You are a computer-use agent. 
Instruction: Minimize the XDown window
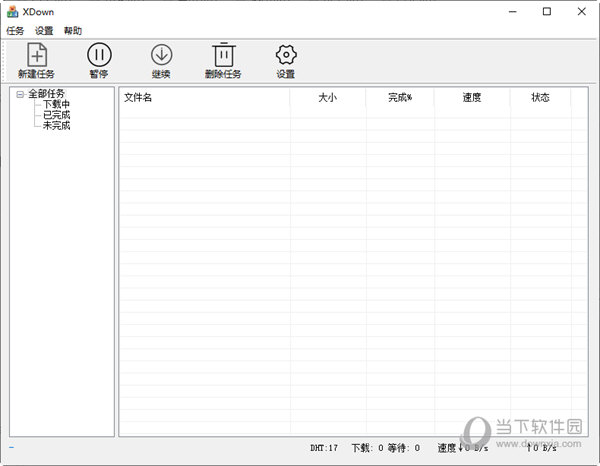[x=512, y=12]
